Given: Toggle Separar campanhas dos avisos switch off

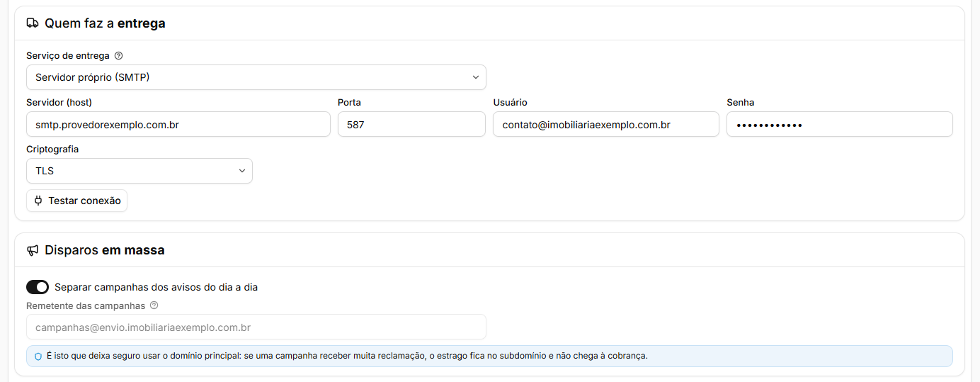Looking at the screenshot, I should 38,287.
